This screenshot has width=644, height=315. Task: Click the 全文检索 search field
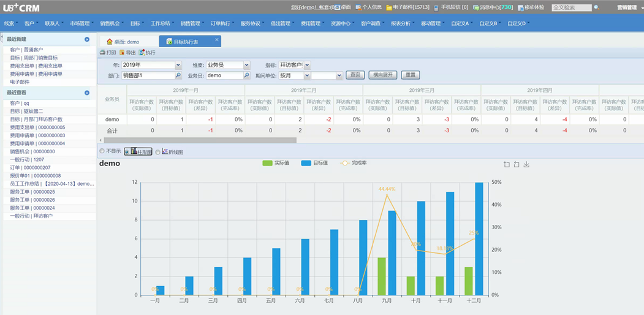pos(572,7)
